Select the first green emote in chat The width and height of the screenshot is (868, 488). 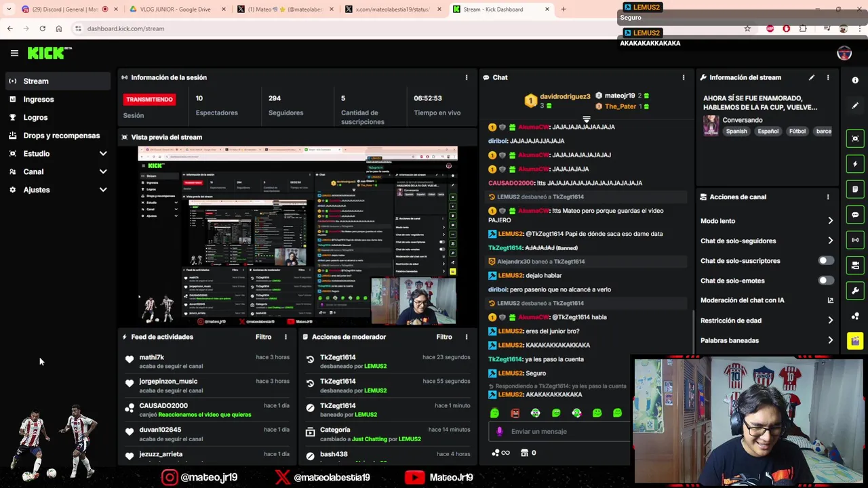[x=494, y=413]
